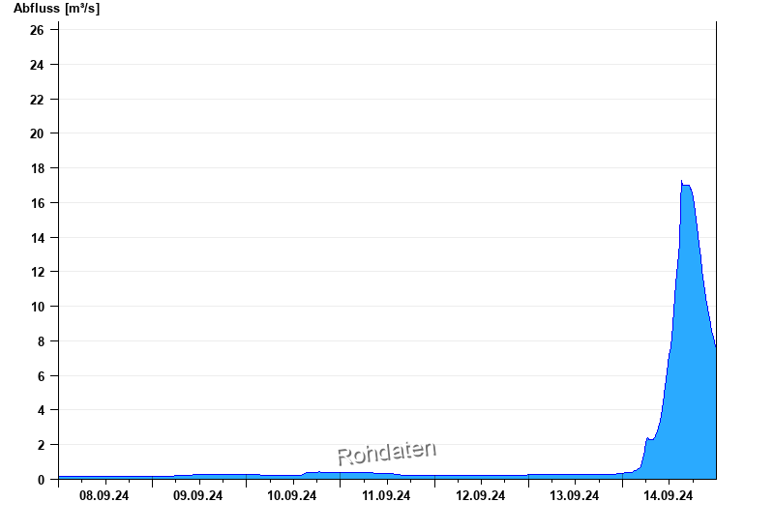Click the 6 y-axis tick label
774x532 pixels.
point(42,376)
